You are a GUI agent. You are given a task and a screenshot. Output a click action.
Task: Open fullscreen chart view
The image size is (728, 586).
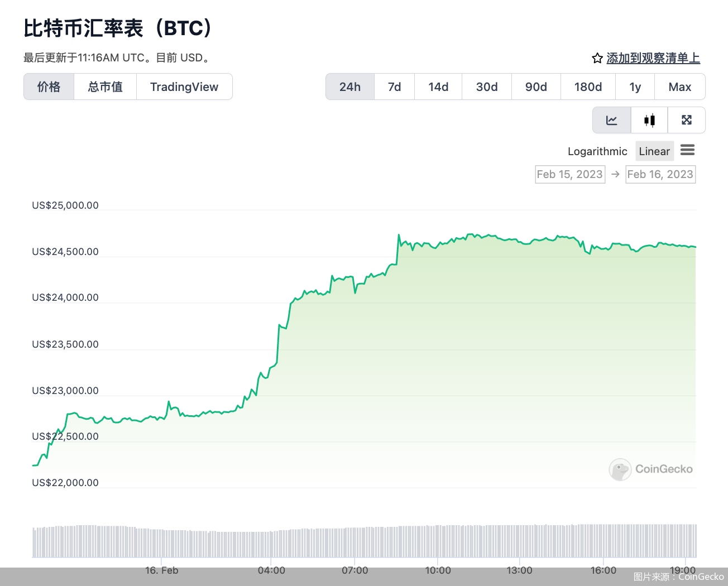(686, 119)
